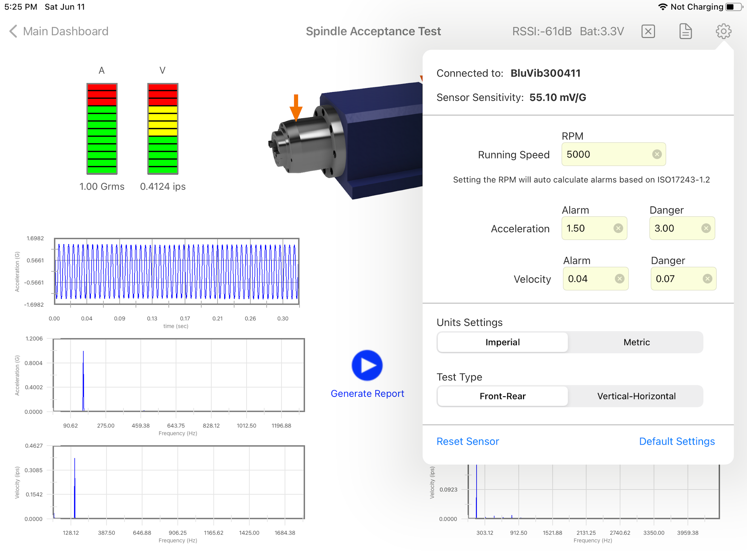Select Imperial units
This screenshot has width=747, height=560.
point(502,342)
